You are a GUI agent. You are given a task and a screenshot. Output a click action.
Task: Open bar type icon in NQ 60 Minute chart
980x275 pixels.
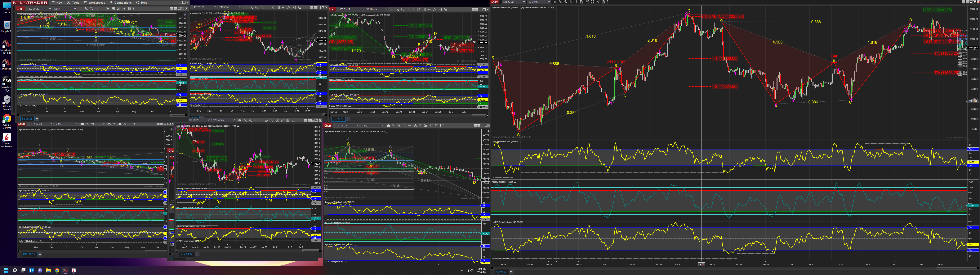[555, 2]
